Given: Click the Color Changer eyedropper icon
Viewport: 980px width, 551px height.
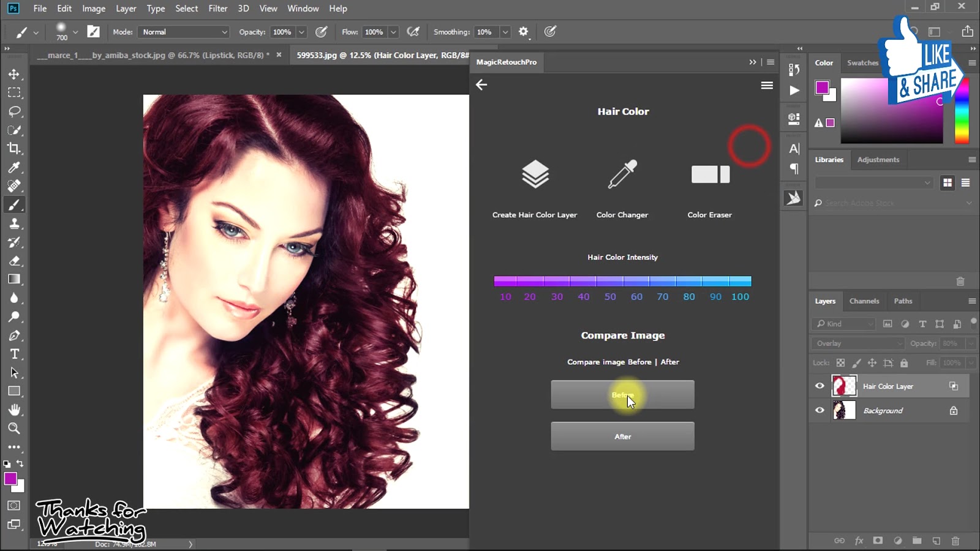Looking at the screenshot, I should (622, 175).
